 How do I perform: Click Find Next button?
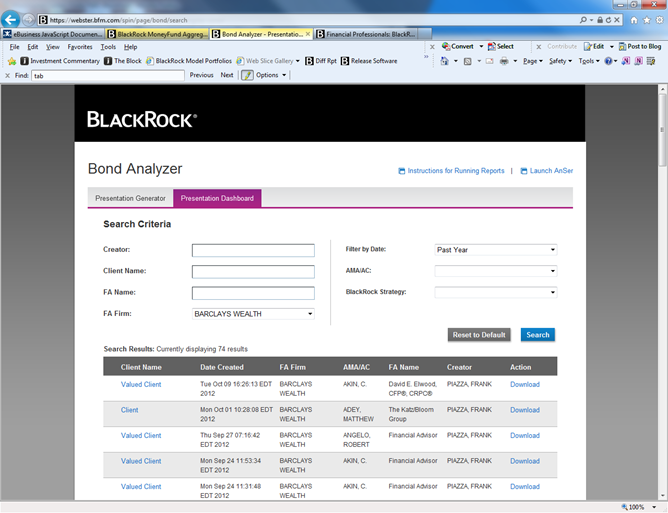point(227,75)
